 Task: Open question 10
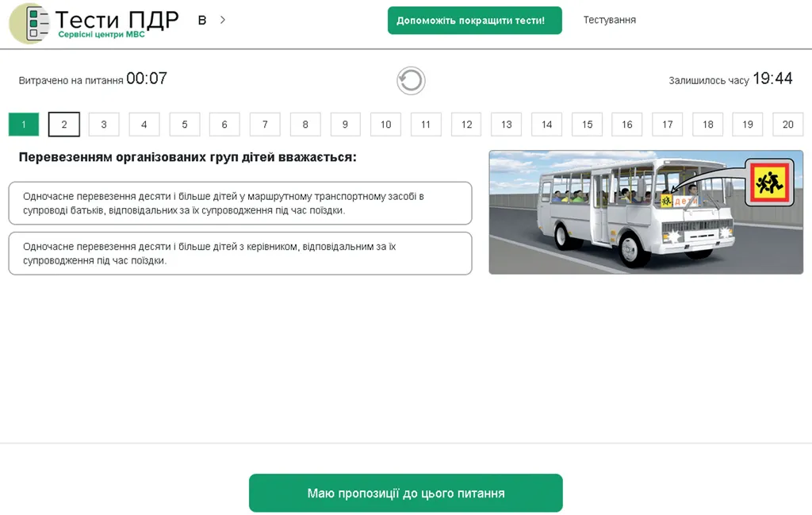pyautogui.click(x=386, y=125)
